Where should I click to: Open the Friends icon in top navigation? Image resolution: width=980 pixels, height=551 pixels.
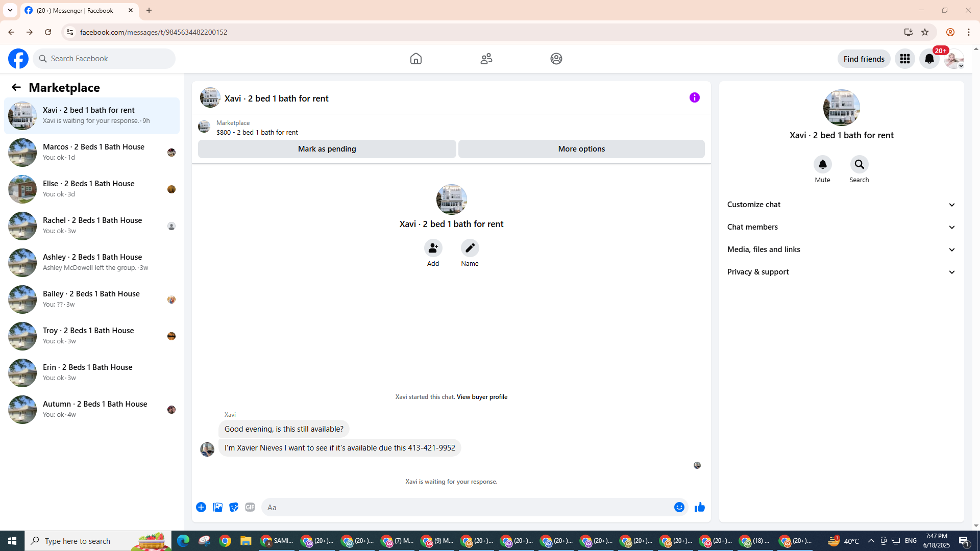(x=486, y=59)
